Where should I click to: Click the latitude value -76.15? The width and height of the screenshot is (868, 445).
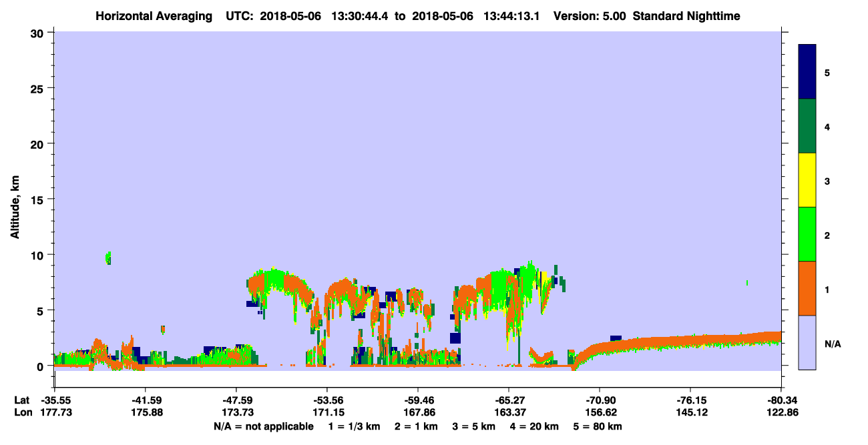690,400
